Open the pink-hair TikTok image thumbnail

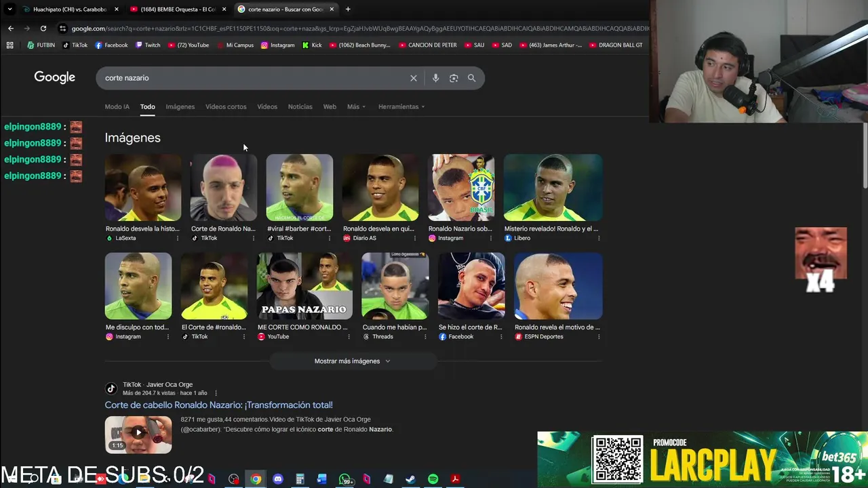click(224, 188)
